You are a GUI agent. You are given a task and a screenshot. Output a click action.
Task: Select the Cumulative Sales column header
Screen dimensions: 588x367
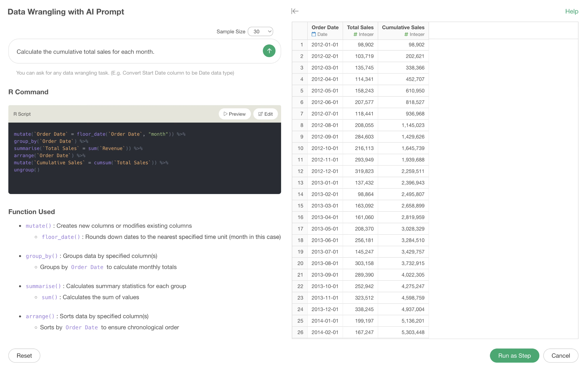click(x=403, y=31)
